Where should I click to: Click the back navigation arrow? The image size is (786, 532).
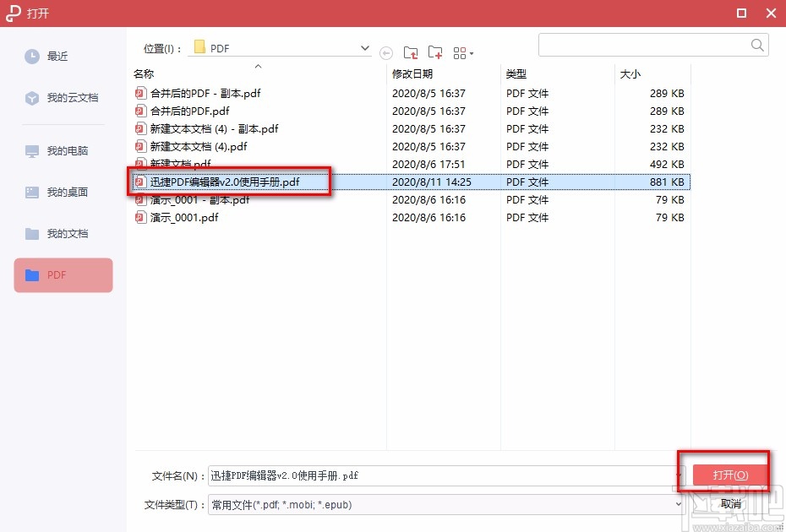coord(386,52)
